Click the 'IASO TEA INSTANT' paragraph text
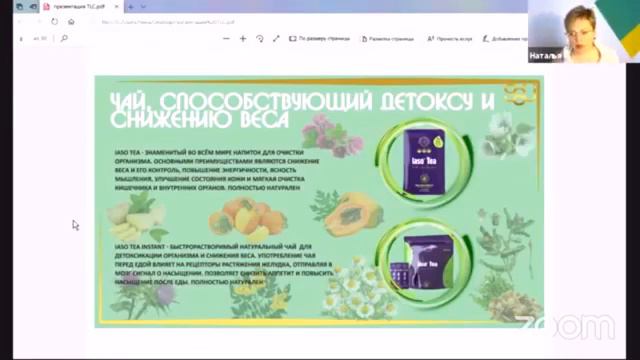640x360 pixels. [x=224, y=264]
